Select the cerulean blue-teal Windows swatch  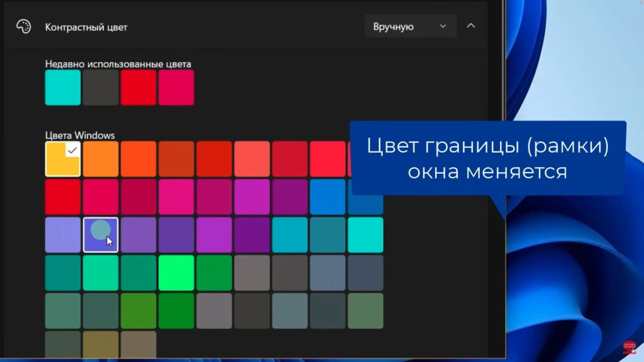pyautogui.click(x=289, y=235)
